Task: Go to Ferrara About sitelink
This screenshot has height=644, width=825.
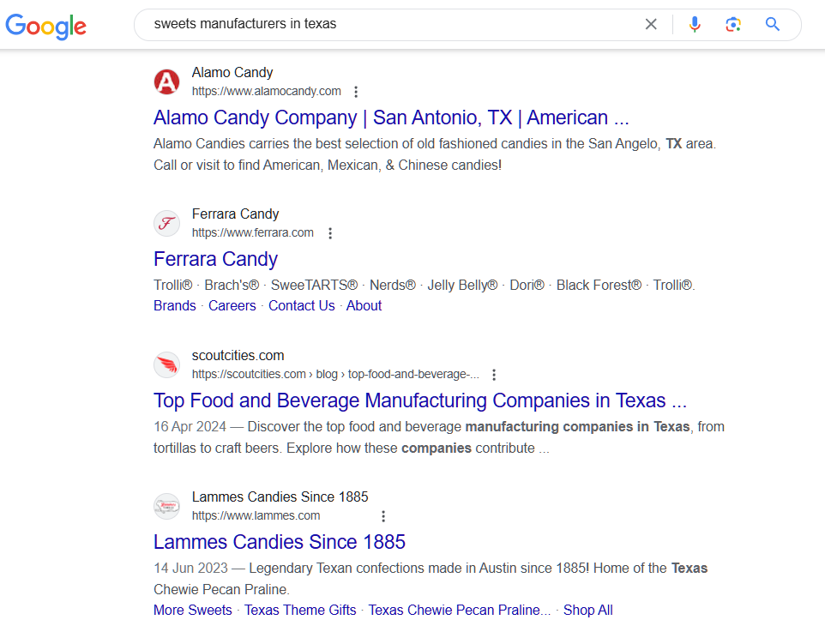Action: 364,305
